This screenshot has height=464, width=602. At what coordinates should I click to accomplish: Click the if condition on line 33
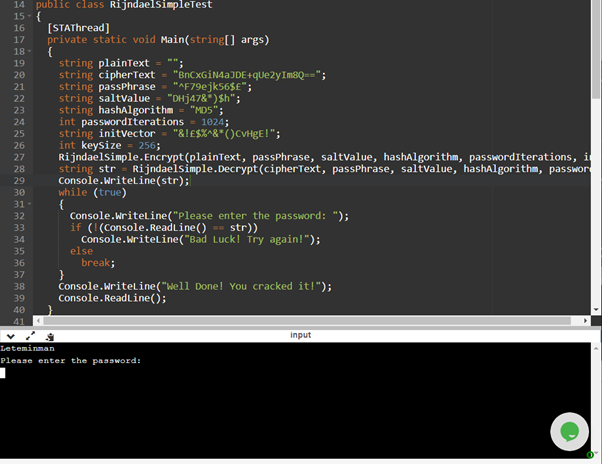(x=164, y=228)
